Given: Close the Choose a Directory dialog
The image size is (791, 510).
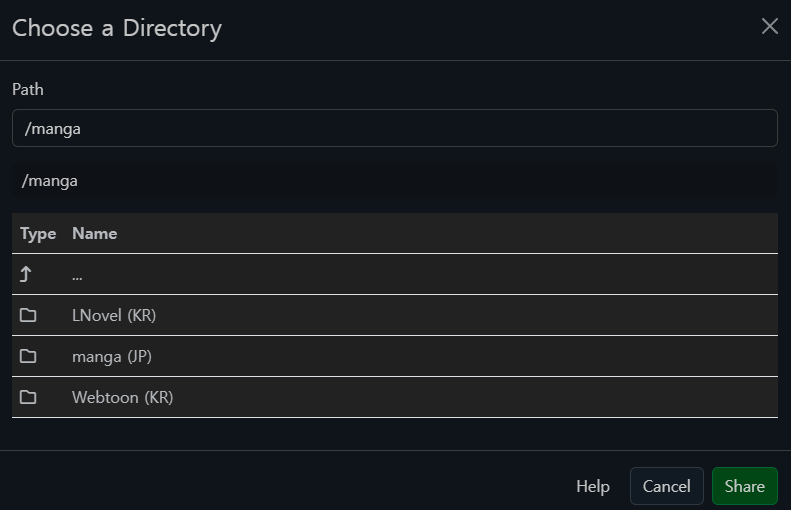Looking at the screenshot, I should [769, 27].
